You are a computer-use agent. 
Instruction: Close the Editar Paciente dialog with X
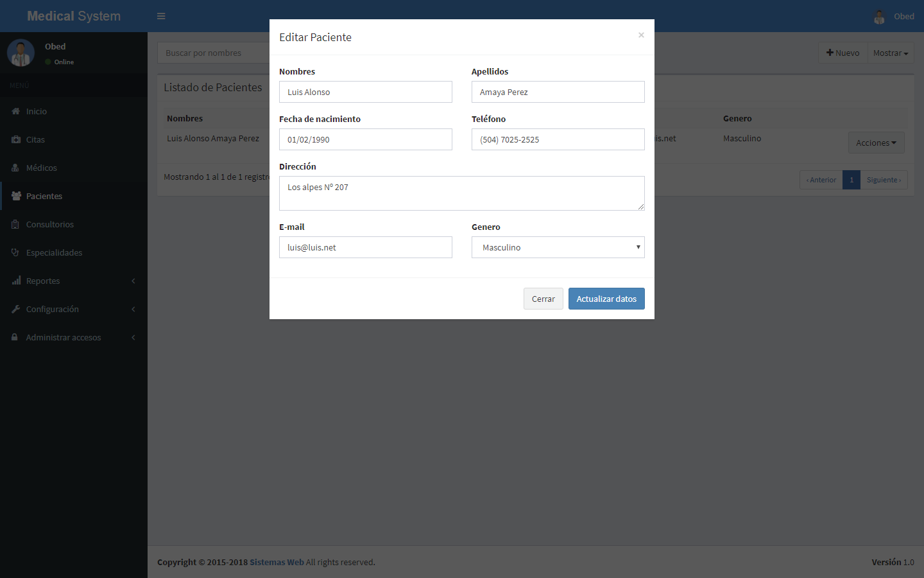point(641,35)
